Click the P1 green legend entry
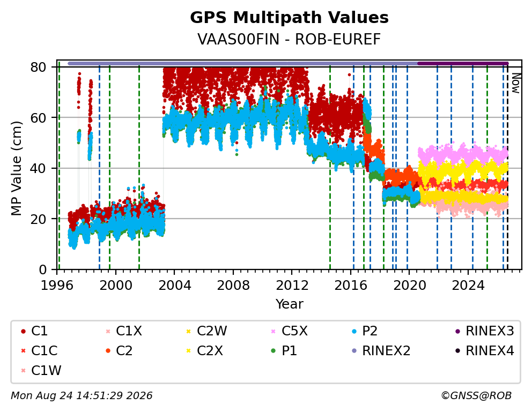 [284, 351]
